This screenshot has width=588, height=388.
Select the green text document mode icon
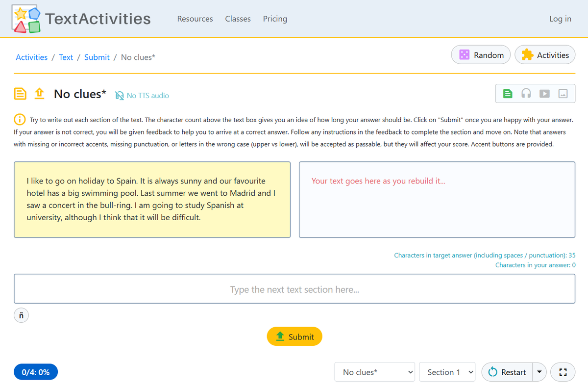(508, 94)
